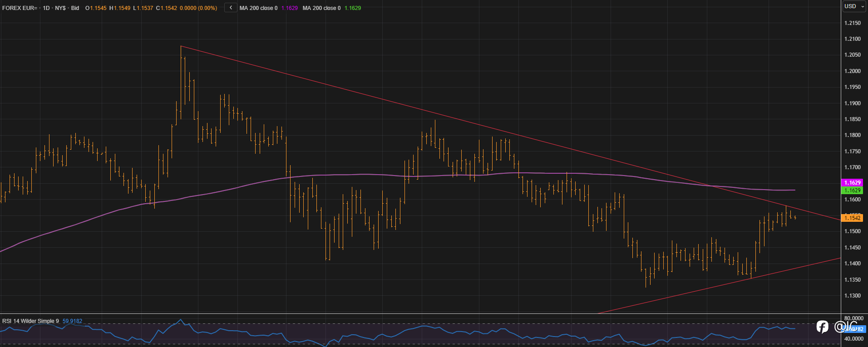Click the 1.1350 price axis label
Viewport: 868px width, 347px height.
(x=853, y=280)
